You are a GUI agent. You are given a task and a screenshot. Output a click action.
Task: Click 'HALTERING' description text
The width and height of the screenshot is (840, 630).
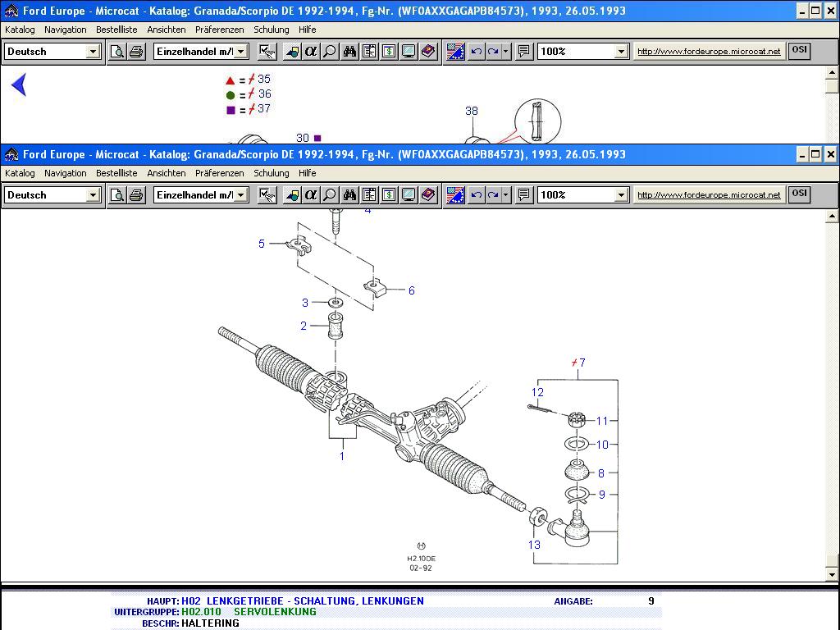(x=210, y=623)
